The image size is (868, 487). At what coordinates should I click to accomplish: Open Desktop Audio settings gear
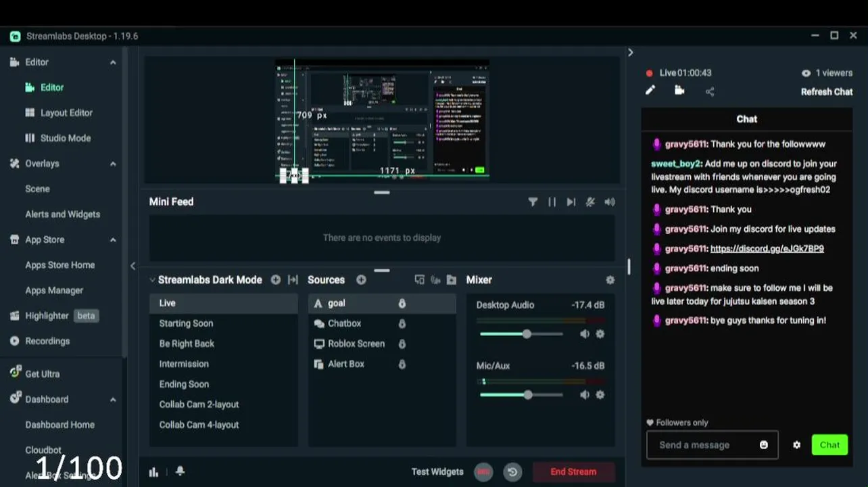point(600,334)
